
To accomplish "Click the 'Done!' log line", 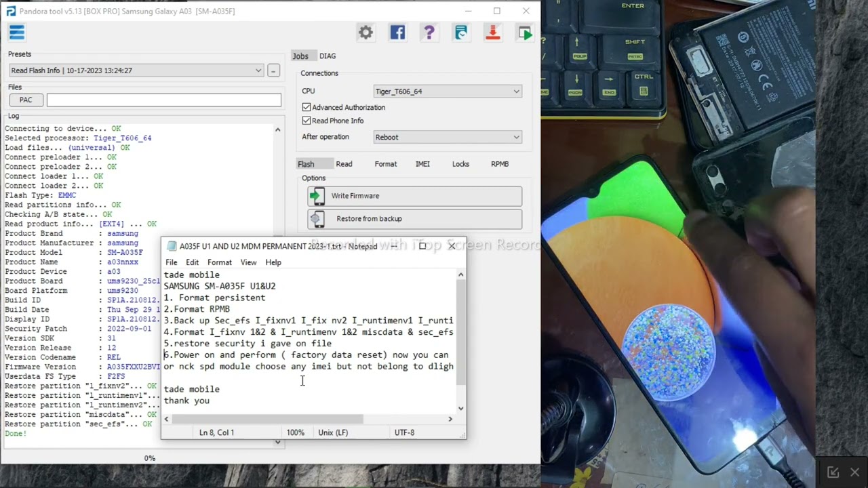I will point(16,434).
